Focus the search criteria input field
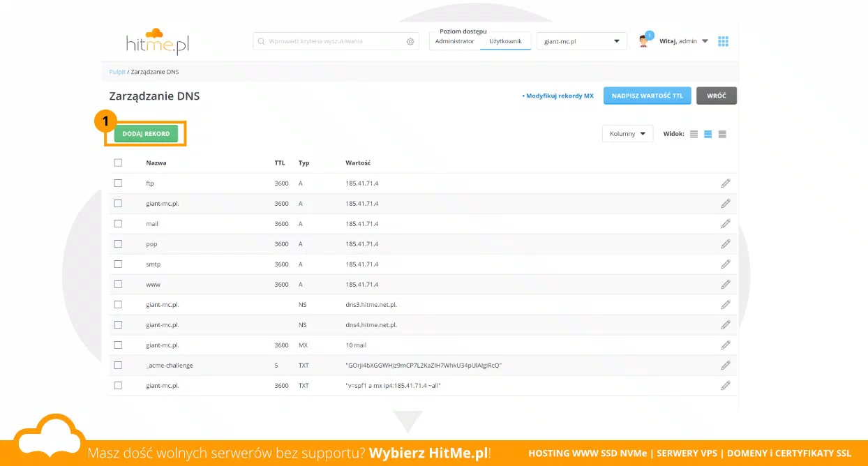This screenshot has width=868, height=466. pyautogui.click(x=336, y=41)
